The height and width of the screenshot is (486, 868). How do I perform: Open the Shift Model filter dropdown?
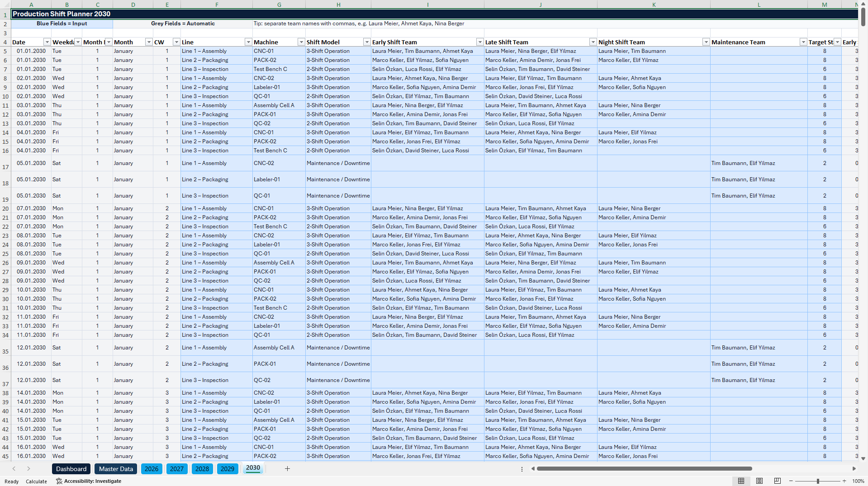(367, 42)
